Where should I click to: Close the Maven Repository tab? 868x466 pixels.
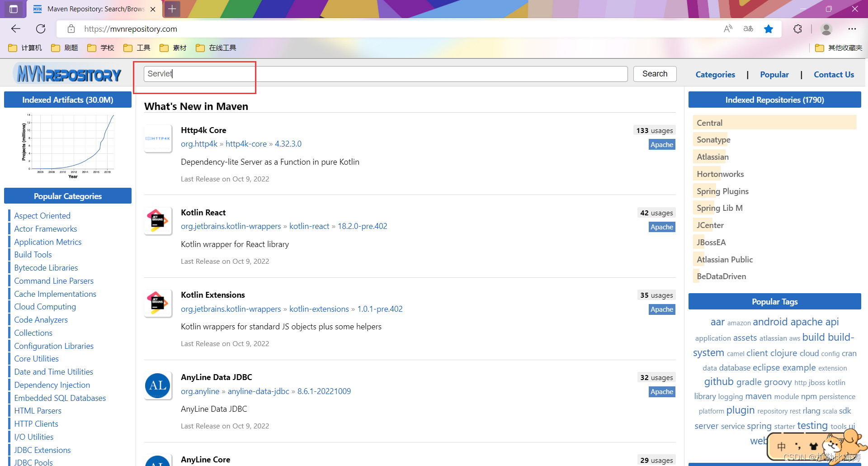(x=153, y=9)
